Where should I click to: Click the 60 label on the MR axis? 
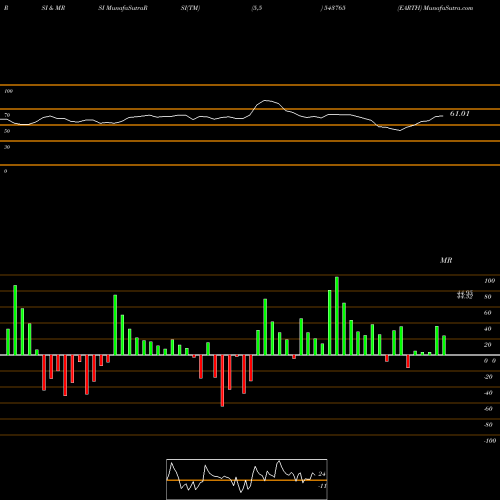click(488, 313)
